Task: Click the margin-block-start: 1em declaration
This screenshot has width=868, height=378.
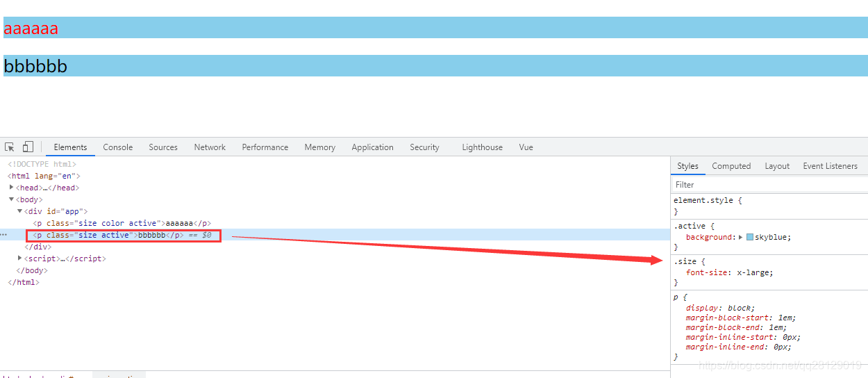Action: [741, 318]
